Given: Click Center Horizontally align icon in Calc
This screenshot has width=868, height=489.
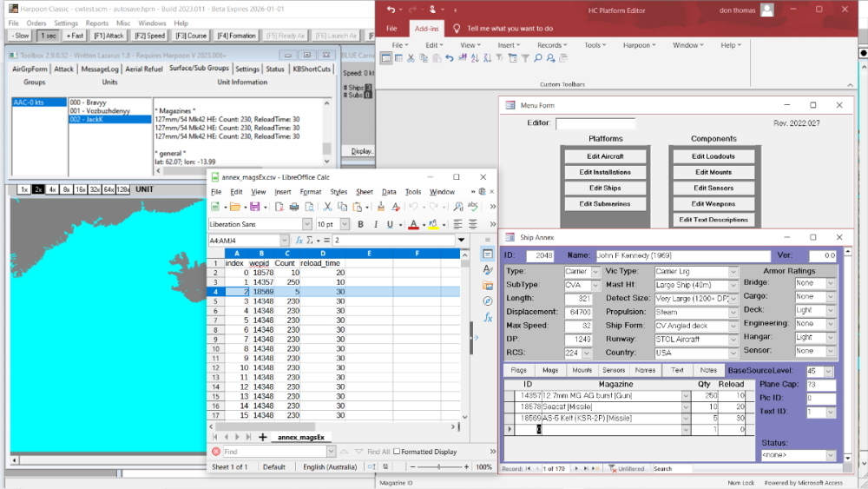Looking at the screenshot, I should point(472,224).
